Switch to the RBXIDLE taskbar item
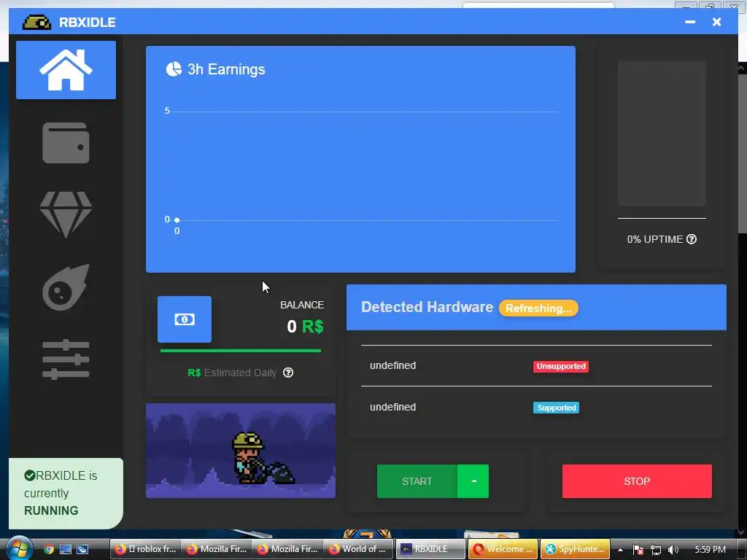The width and height of the screenshot is (747, 560). click(x=430, y=549)
